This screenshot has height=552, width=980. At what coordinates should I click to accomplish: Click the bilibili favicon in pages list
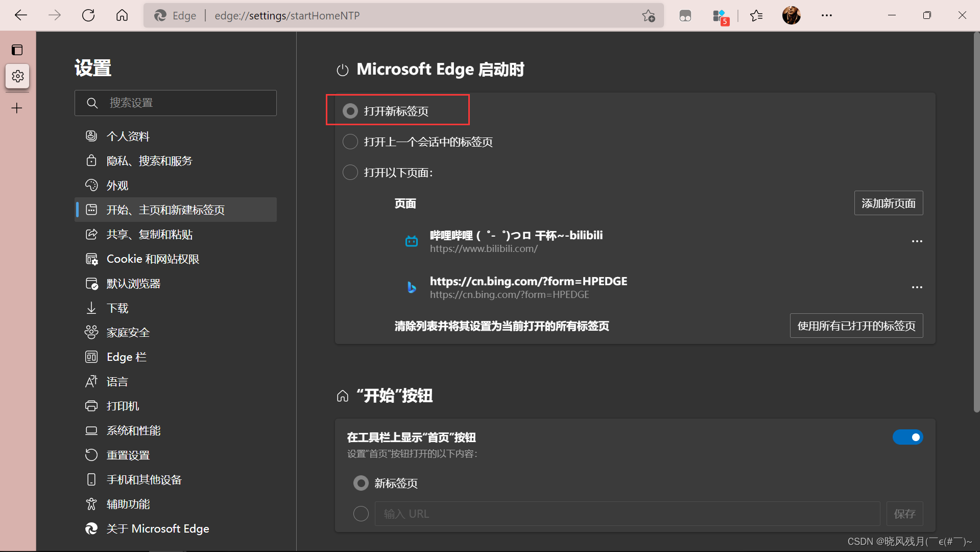[x=411, y=241]
